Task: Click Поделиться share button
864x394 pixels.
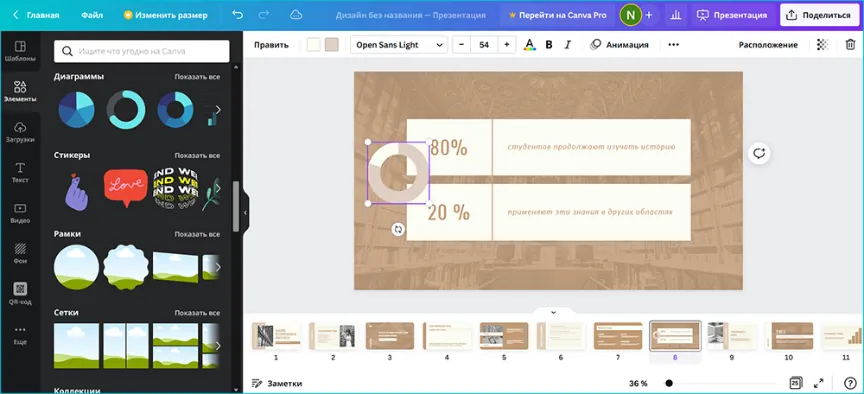Action: coord(819,15)
